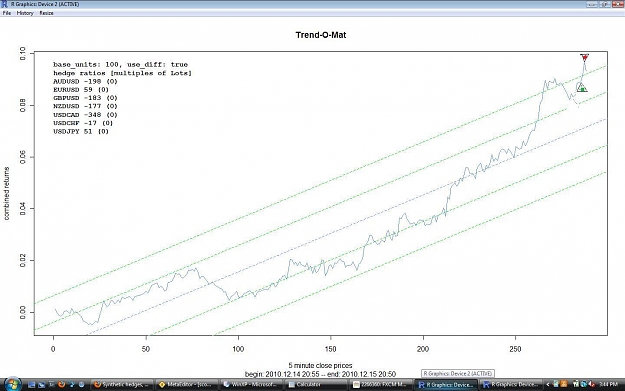Select the last R Graphics Device taskbar button
This screenshot has height=391, width=625.
pyautogui.click(x=511, y=385)
